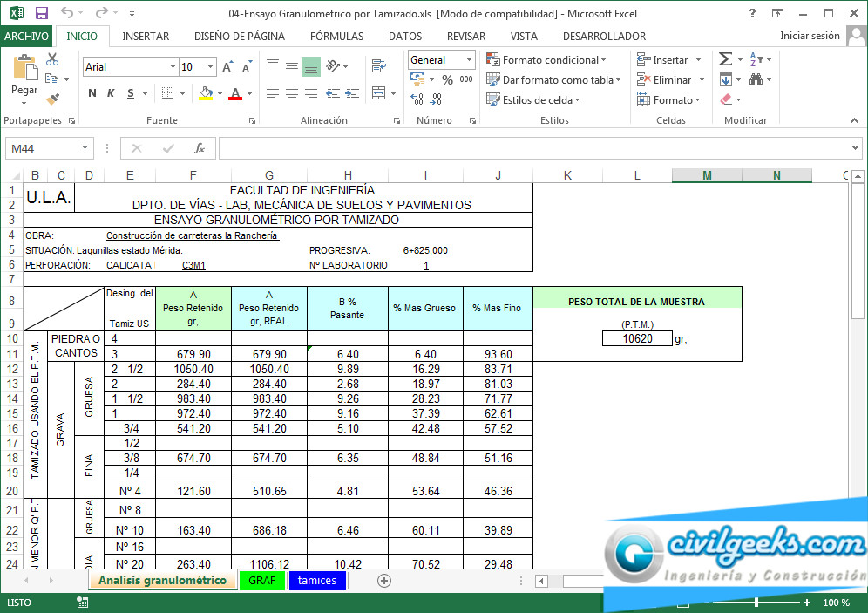Viewport: 868px width, 613px height.
Task: Click Iniciar sesión link
Action: [810, 36]
